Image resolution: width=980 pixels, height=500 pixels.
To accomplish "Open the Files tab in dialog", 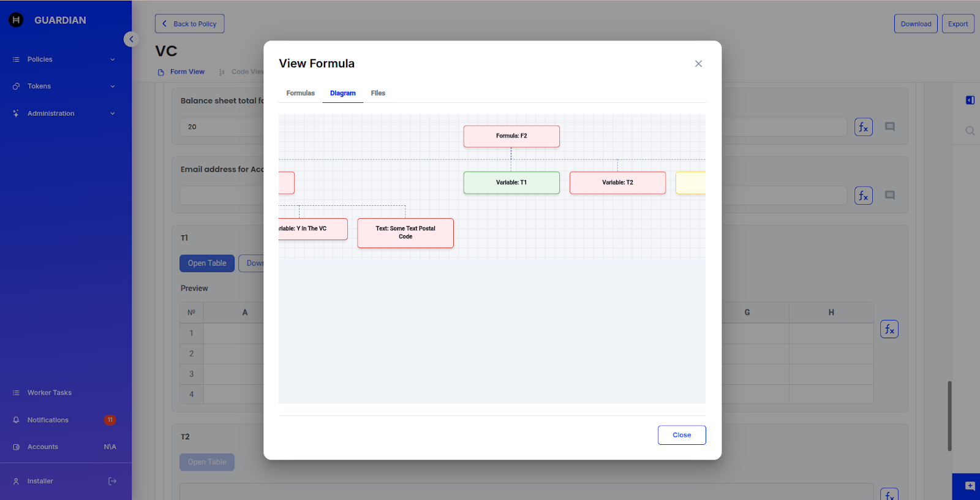I will [x=378, y=93].
